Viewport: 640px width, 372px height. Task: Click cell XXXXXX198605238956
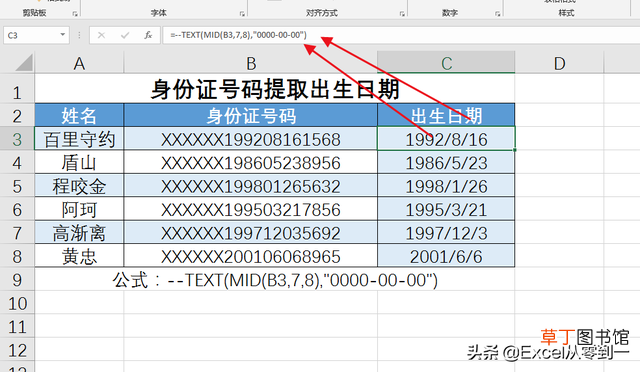coord(251,163)
